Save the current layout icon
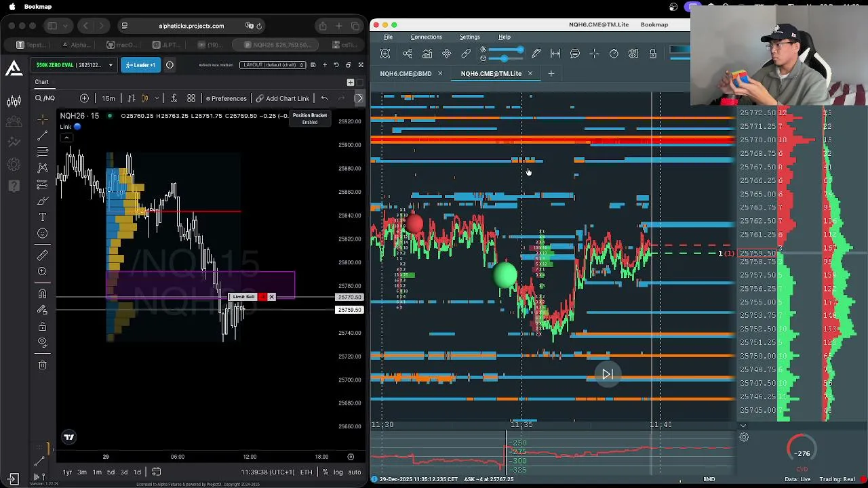868x488 pixels. click(313, 65)
